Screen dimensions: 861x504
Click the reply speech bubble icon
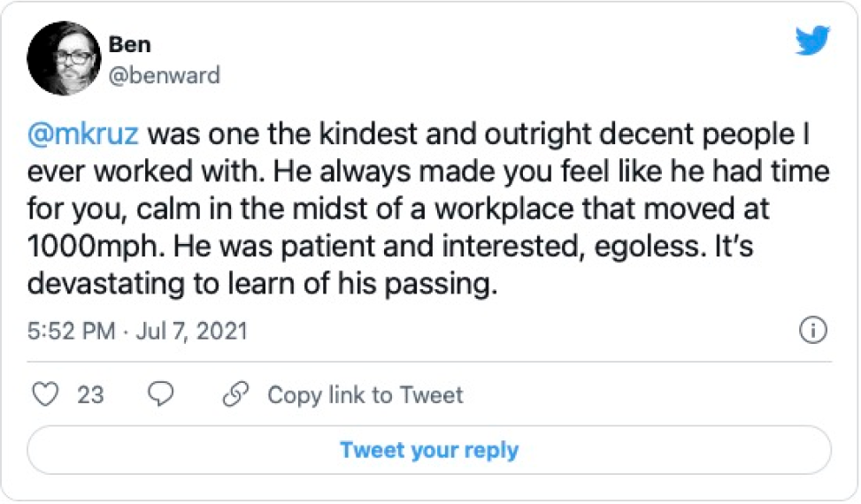coord(160,394)
